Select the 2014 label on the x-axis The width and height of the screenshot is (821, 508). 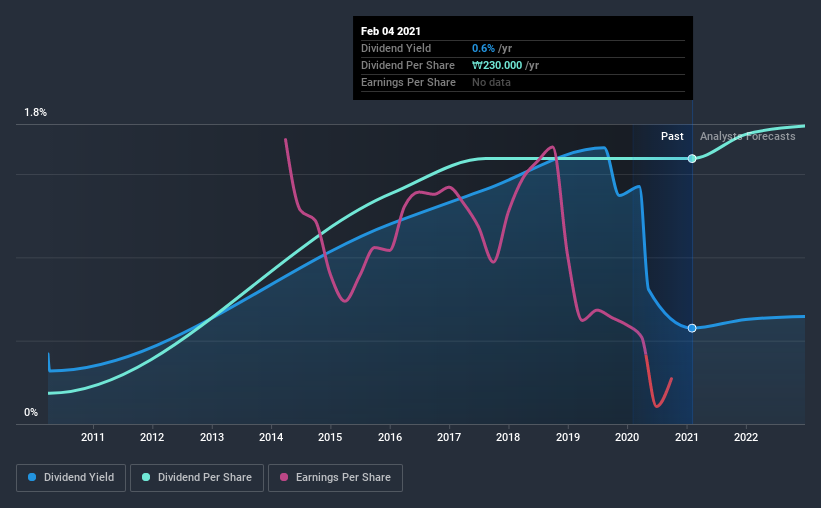(271, 437)
